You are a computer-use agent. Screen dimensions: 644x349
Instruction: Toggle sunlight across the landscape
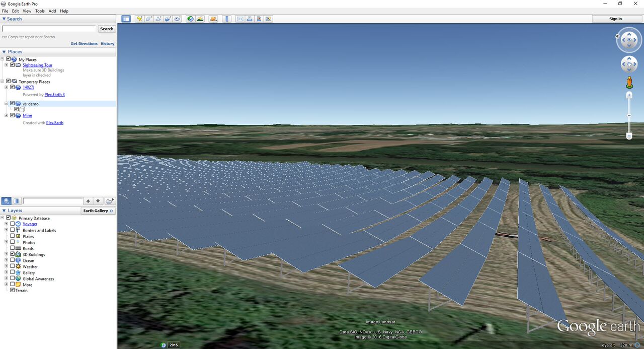point(200,19)
